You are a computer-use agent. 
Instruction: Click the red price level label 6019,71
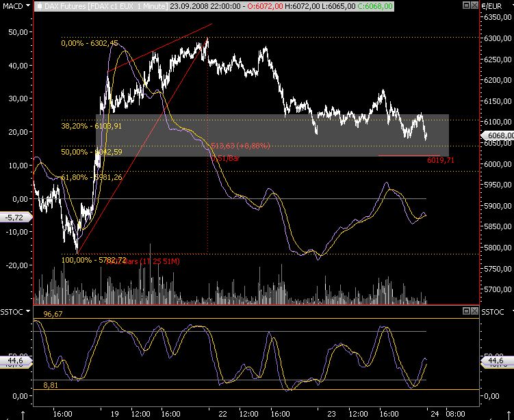coord(441,160)
